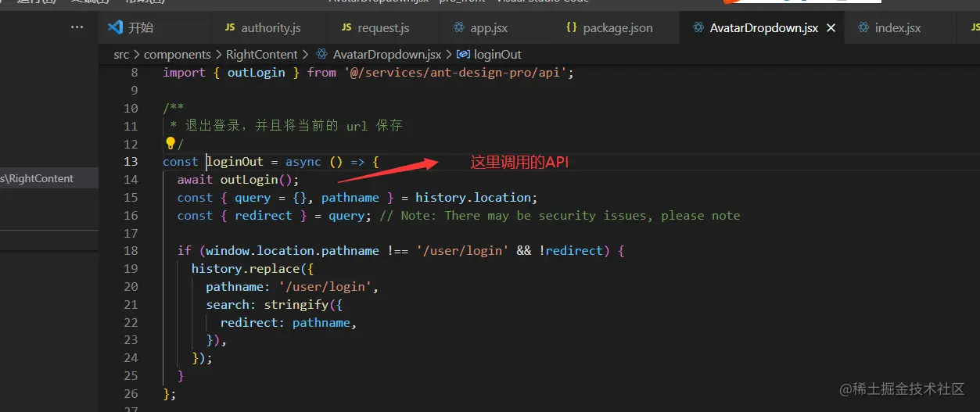This screenshot has height=412, width=980.
Task: Open the RightContent breadcrumb dropdown
Action: tap(262, 55)
